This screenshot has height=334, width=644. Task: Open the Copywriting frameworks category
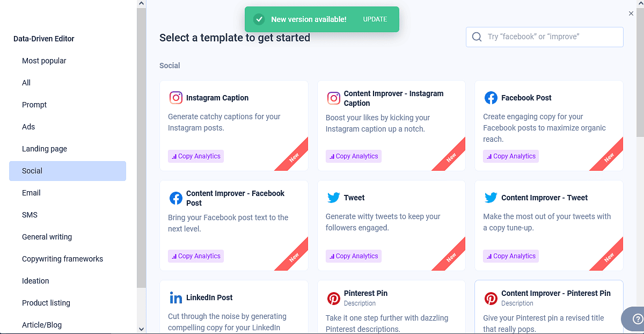pos(62,259)
